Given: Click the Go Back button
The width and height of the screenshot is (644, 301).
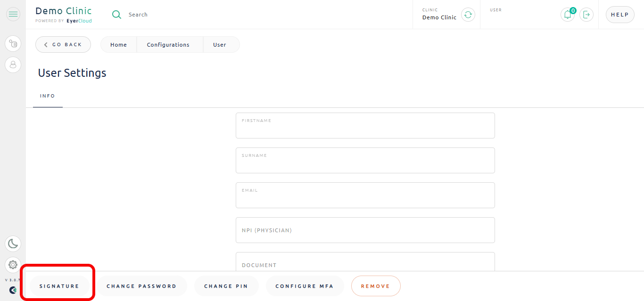Looking at the screenshot, I should point(63,44).
